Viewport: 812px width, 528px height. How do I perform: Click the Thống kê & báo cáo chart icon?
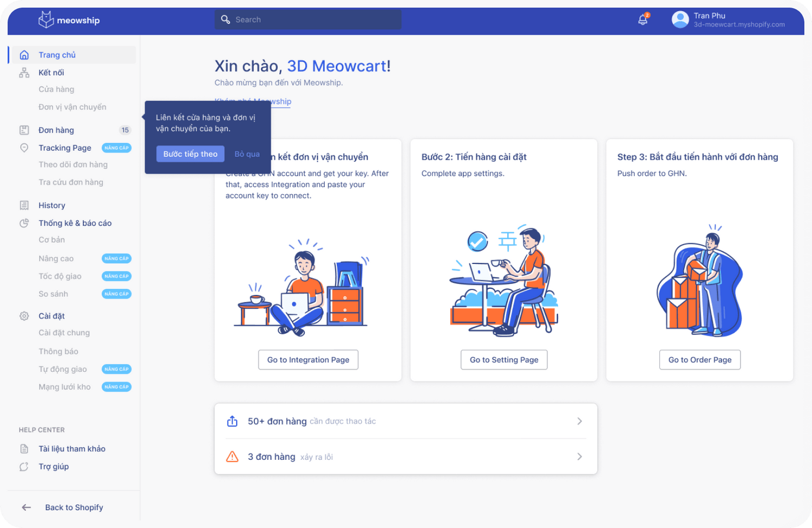(x=24, y=223)
